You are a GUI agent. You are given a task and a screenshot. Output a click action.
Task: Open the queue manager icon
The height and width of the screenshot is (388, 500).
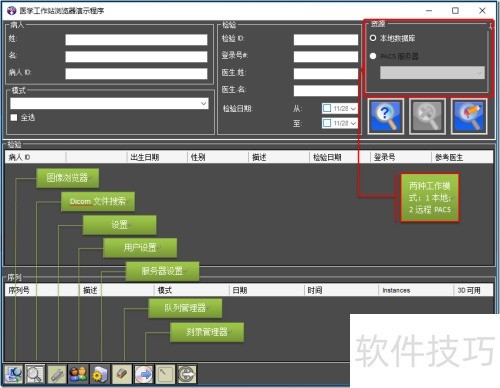coord(122,374)
